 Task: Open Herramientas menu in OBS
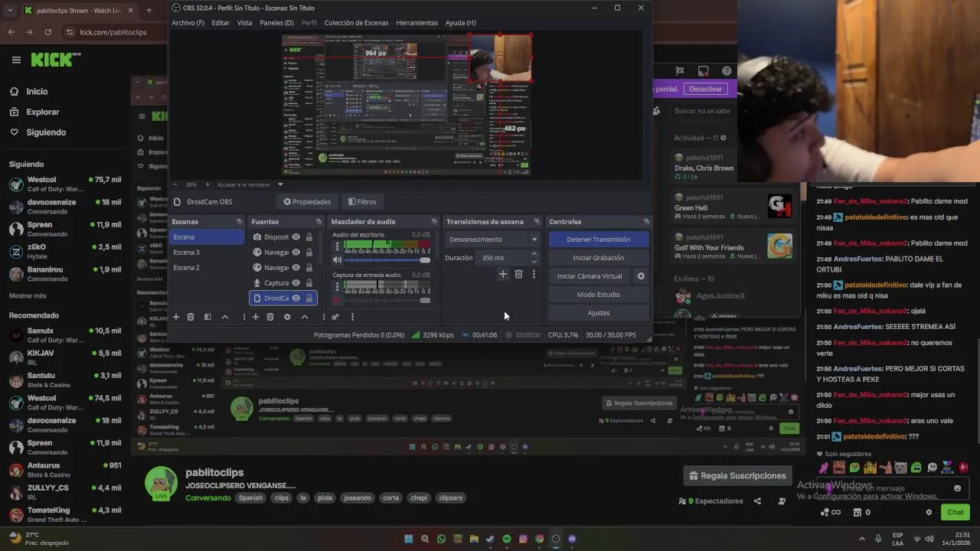[x=417, y=23]
